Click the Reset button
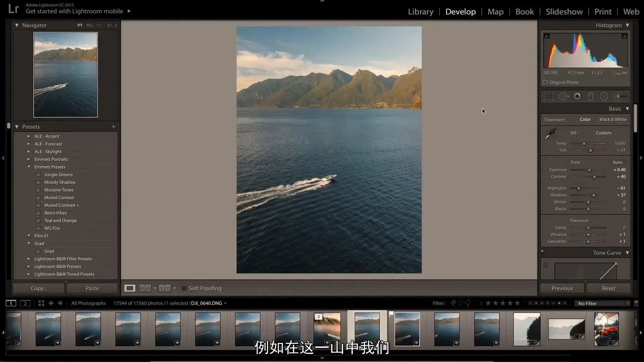The height and width of the screenshot is (362, 644). point(608,288)
